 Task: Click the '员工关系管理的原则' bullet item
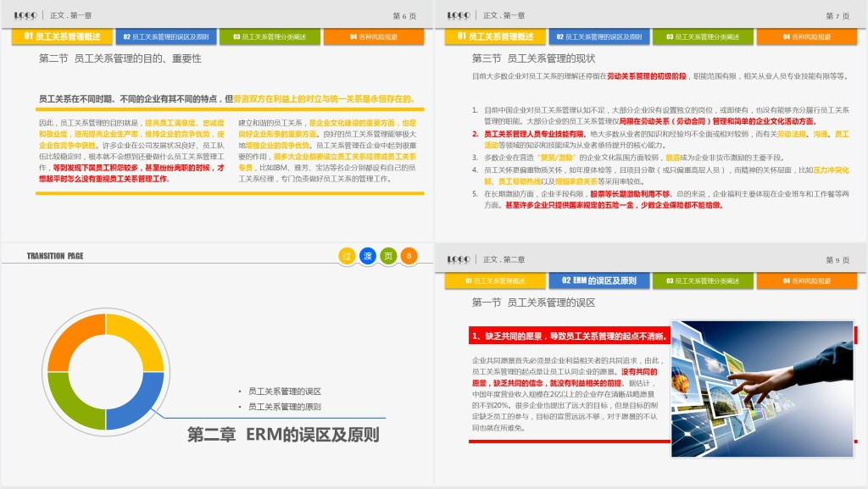(284, 407)
